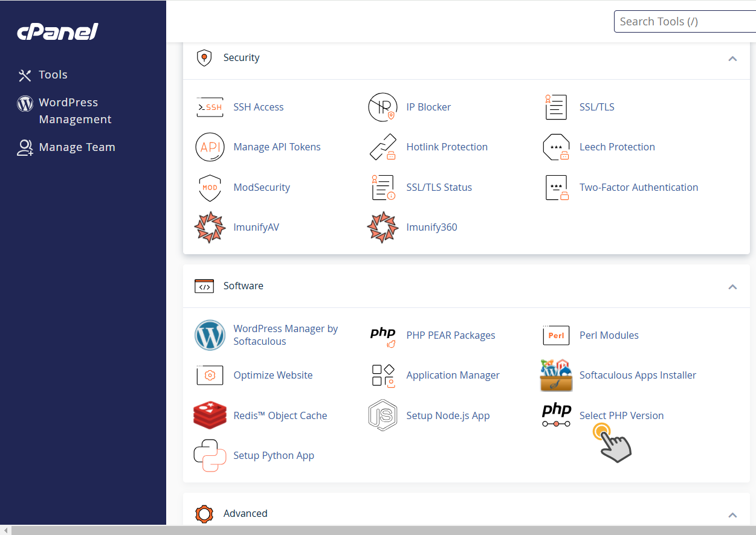756x535 pixels.
Task: Open the Select PHP Version link
Action: tap(621, 415)
